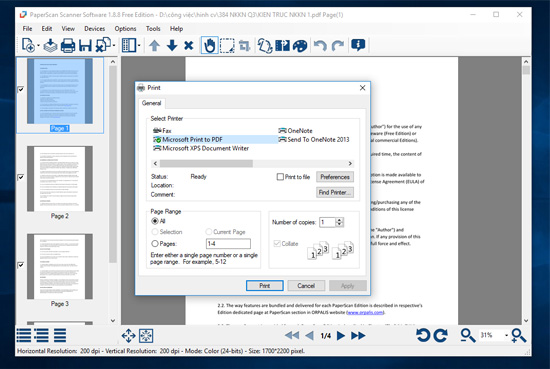Move page down with down arrow icon
This screenshot has height=369, width=550.
(x=172, y=46)
